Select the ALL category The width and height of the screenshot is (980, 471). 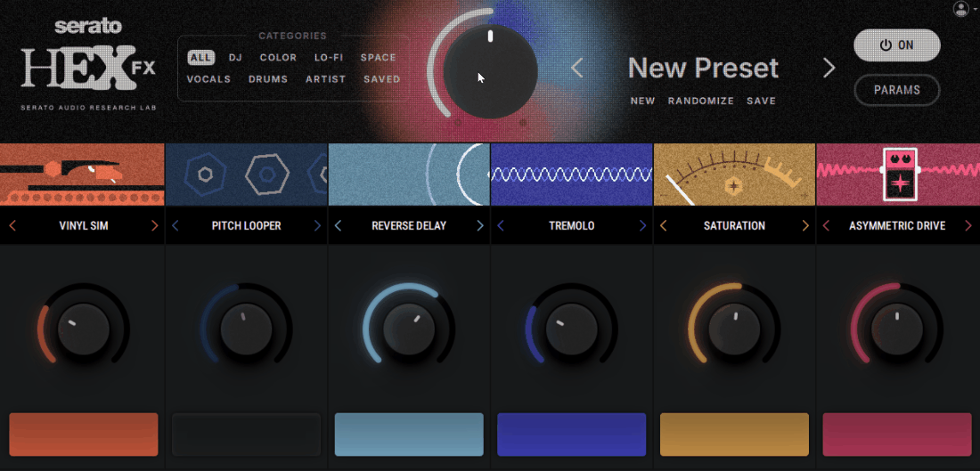[x=200, y=58]
